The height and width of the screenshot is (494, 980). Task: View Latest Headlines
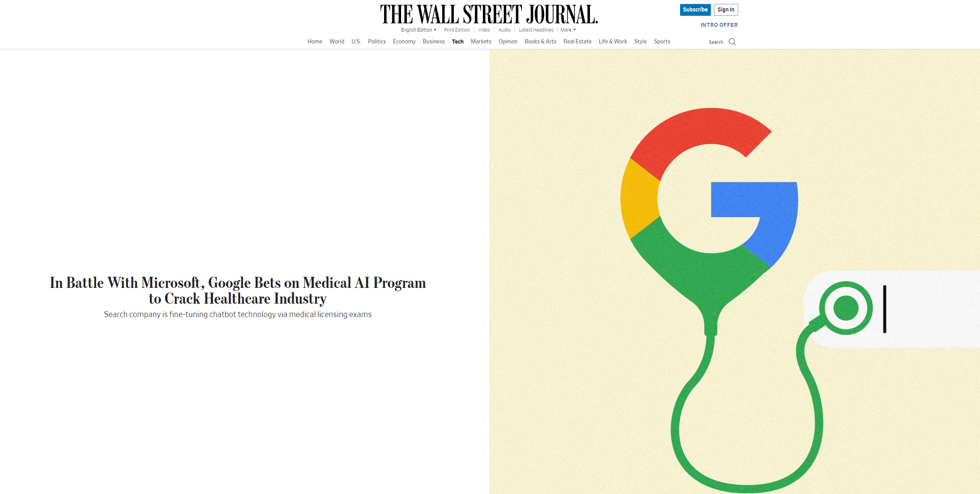point(536,30)
